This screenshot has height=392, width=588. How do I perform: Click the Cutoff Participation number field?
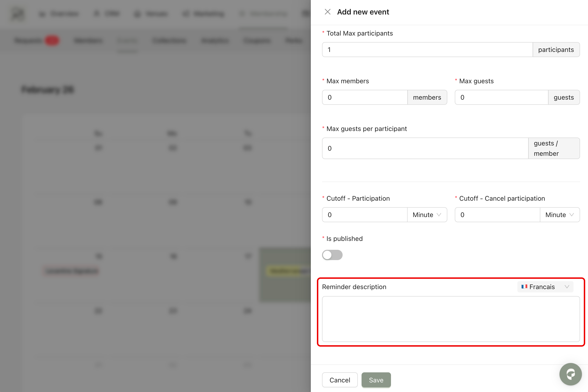[x=364, y=215]
